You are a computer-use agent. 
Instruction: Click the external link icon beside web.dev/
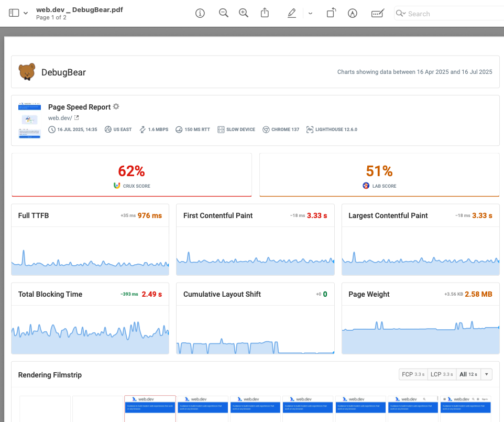(76, 118)
